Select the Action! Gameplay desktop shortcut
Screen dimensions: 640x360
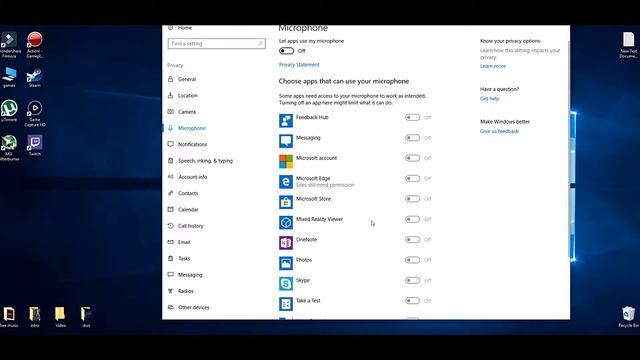[x=35, y=44]
